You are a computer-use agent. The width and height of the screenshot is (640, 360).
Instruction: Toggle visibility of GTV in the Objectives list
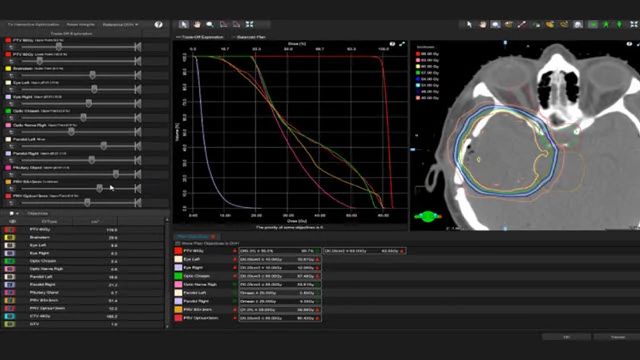[10, 324]
